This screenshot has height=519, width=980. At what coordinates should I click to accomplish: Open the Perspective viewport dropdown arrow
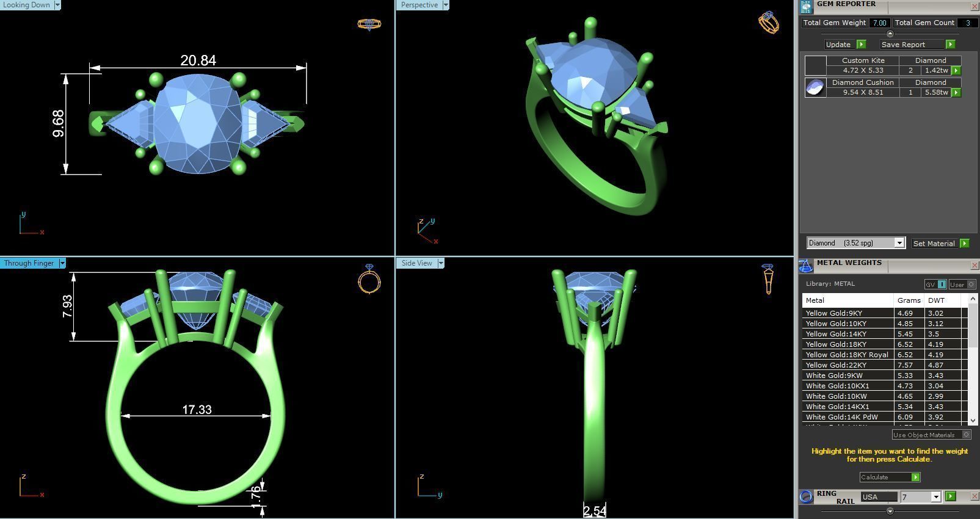[446, 5]
